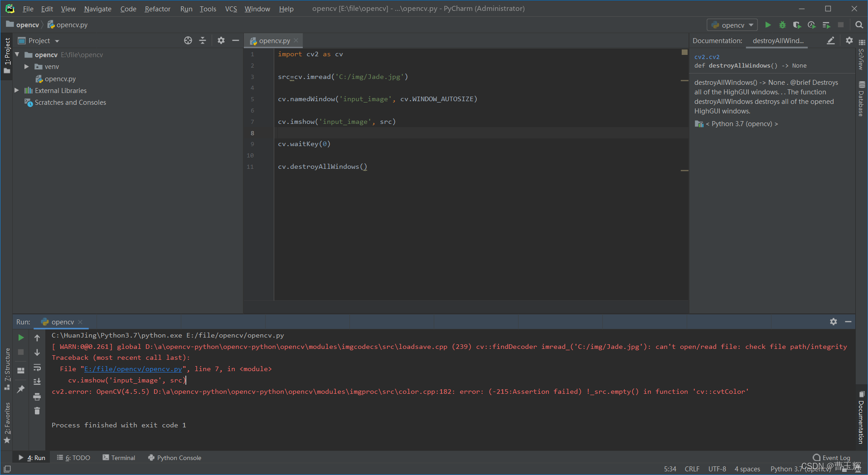Viewport: 868px width, 475px height.
Task: Pin the Run tab with pin icon
Action: click(x=21, y=389)
